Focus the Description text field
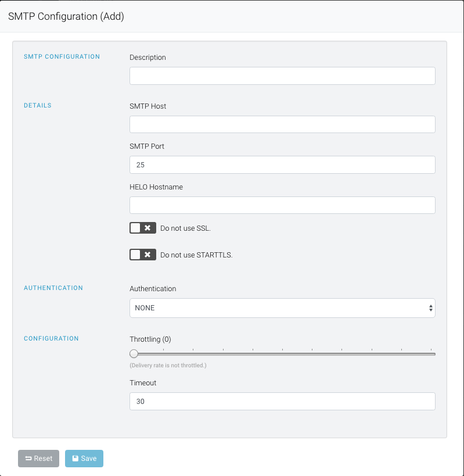Screen dimensions: 464x476 (x=282, y=76)
